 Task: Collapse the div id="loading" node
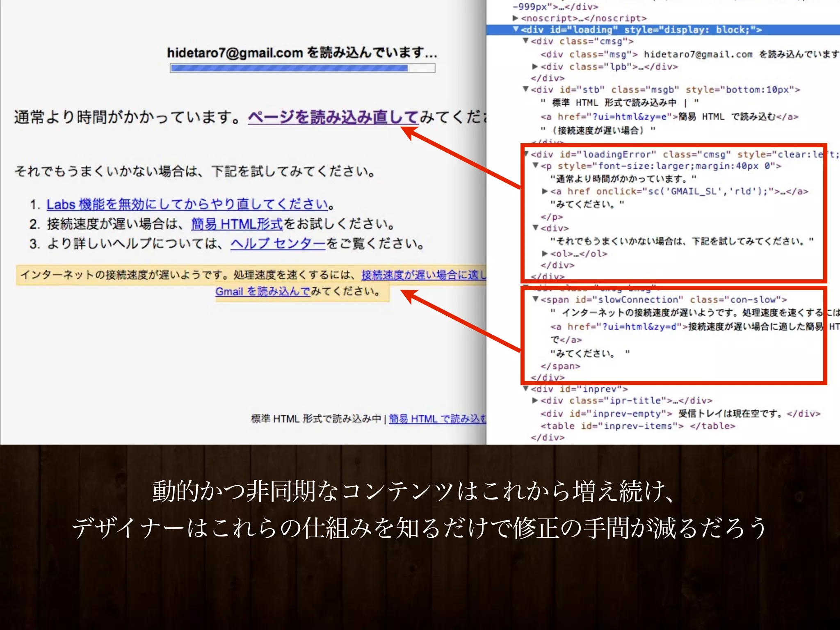tap(516, 29)
